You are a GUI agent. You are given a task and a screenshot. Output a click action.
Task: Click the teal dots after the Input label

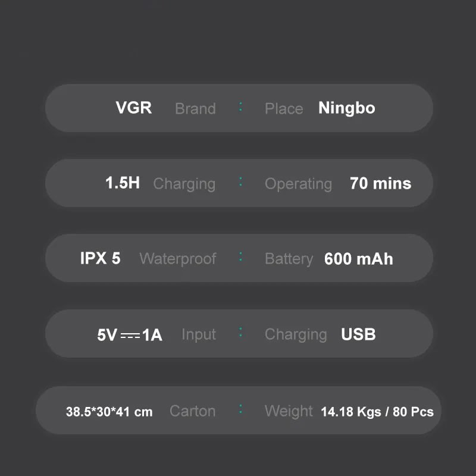tap(240, 333)
